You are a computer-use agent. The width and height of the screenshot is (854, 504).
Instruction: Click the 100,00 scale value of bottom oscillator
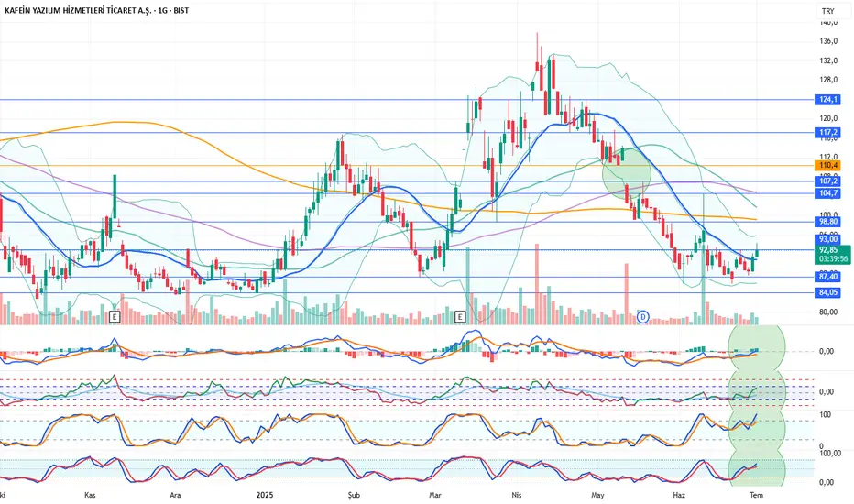click(x=829, y=454)
